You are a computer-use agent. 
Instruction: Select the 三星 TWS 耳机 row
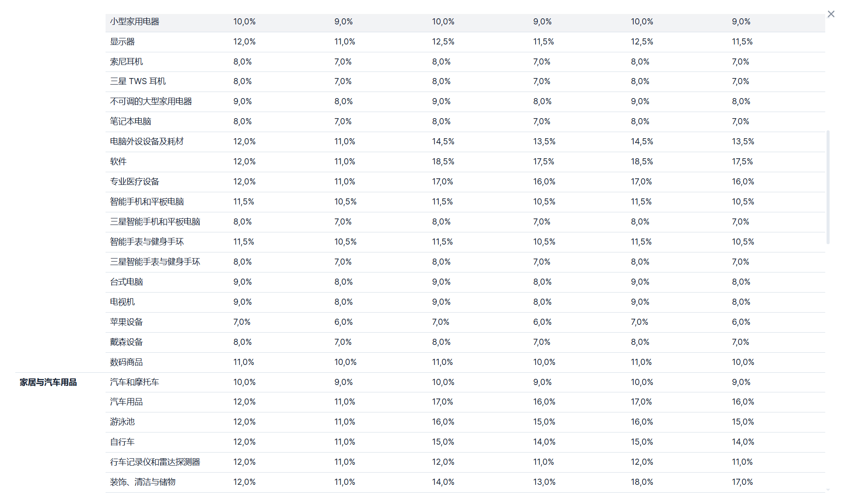pyautogui.click(x=138, y=82)
